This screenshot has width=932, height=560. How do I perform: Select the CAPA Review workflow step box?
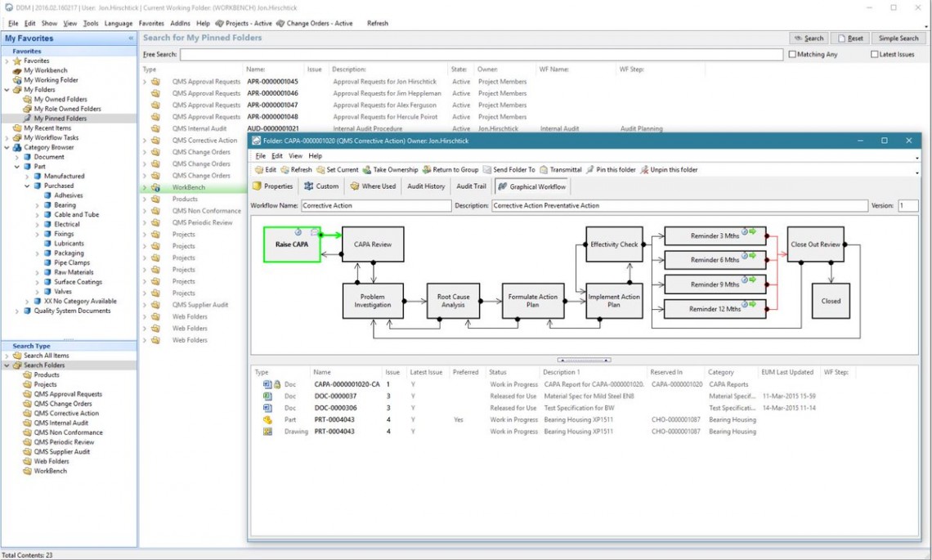click(373, 244)
